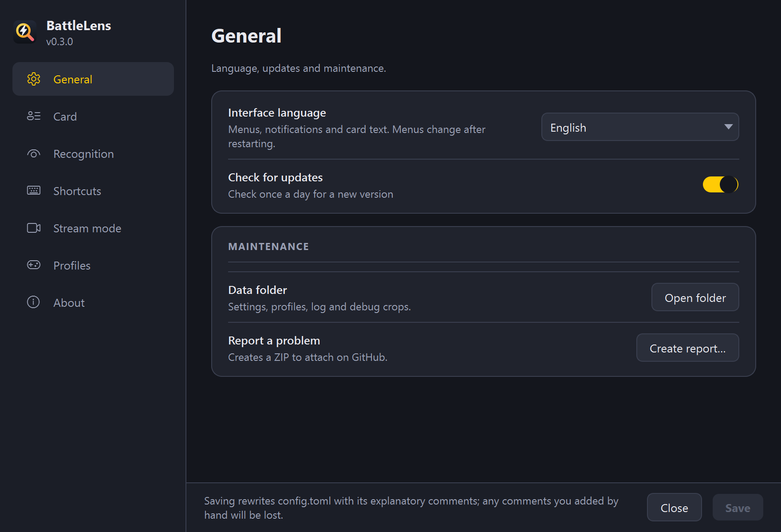The image size is (781, 532).
Task: Click the General gear icon in sidebar
Action: (34, 79)
